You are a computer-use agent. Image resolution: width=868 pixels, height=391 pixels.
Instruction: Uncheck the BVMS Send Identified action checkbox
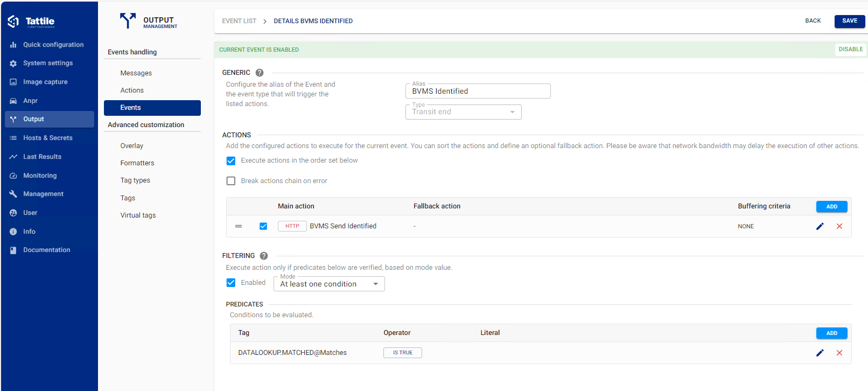[x=263, y=226]
